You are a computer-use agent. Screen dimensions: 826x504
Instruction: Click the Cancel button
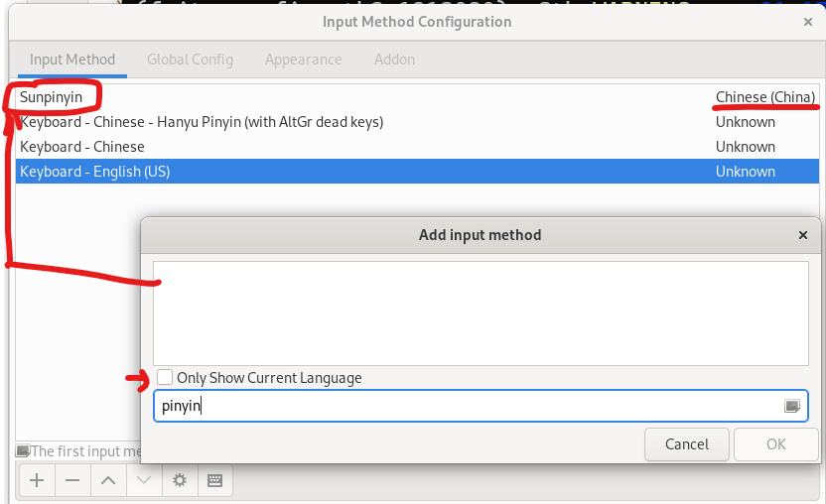687,443
